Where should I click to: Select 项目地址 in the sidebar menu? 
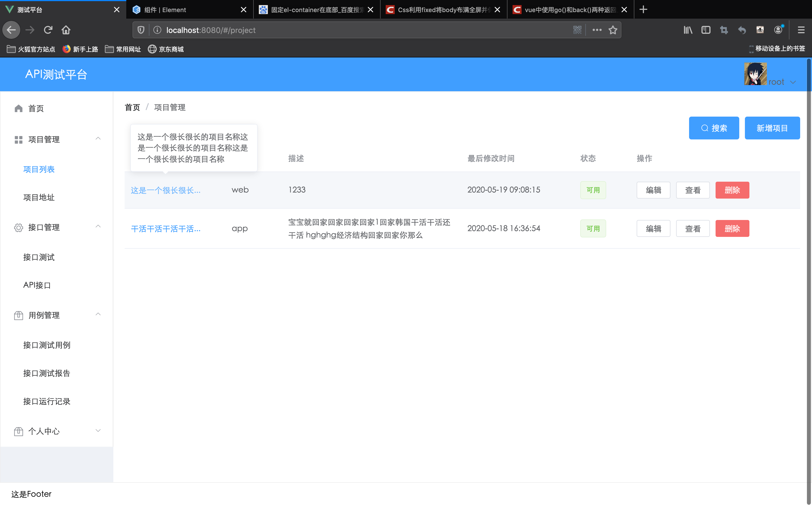(x=39, y=197)
